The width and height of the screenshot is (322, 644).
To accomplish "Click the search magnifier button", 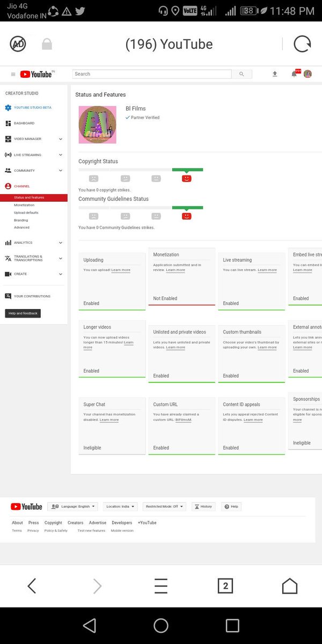I will (241, 74).
